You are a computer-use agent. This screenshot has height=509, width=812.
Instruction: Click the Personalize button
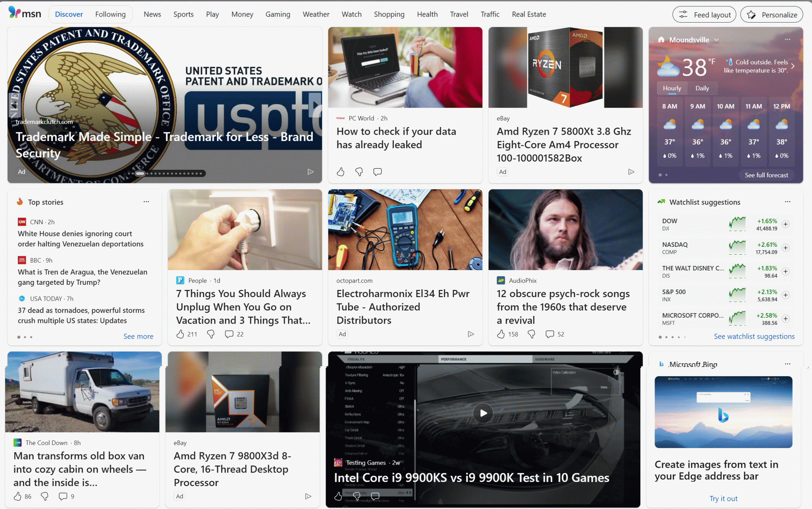772,15
